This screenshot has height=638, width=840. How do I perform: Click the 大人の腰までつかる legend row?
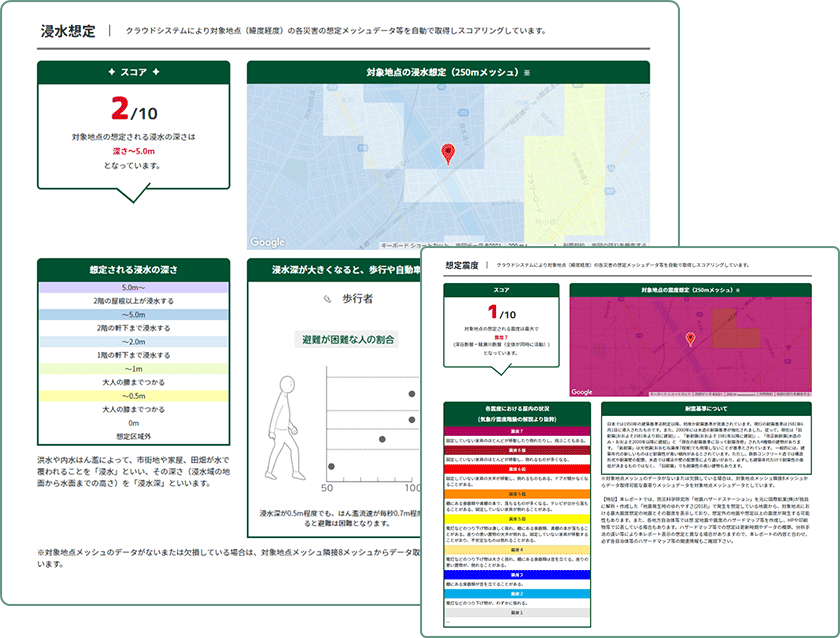click(x=133, y=382)
